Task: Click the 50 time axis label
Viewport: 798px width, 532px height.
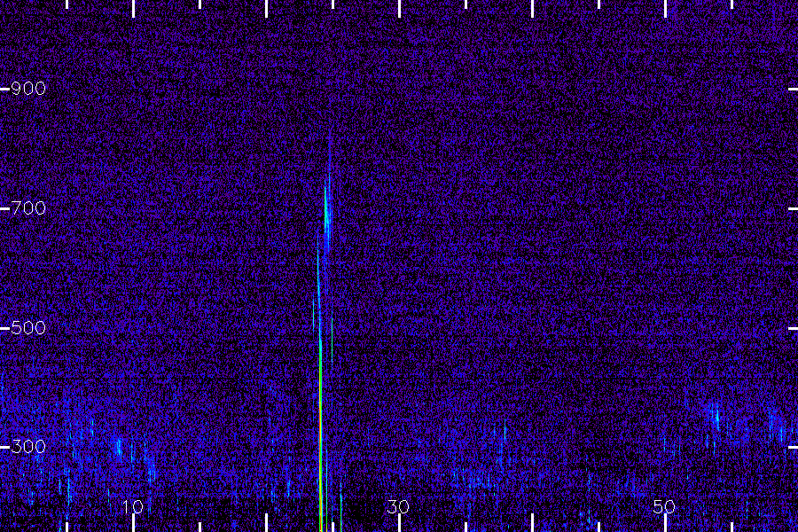Action: pos(664,507)
